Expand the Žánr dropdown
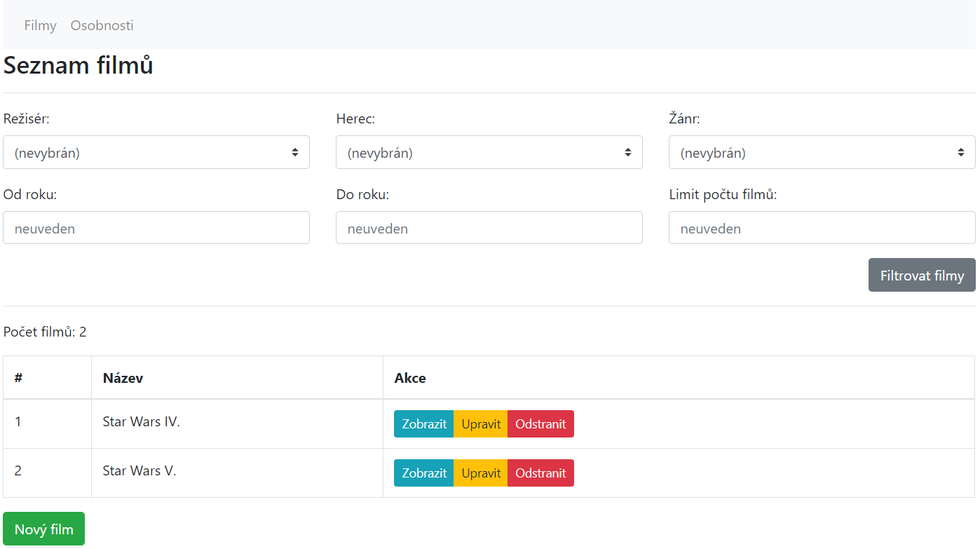This screenshot has width=980, height=549. (x=822, y=152)
